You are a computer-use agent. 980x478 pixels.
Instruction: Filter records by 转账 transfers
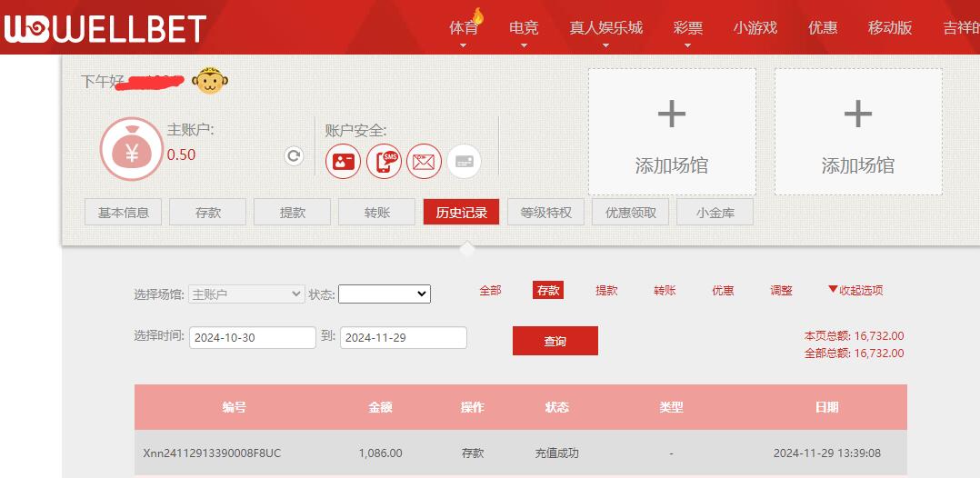(665, 290)
